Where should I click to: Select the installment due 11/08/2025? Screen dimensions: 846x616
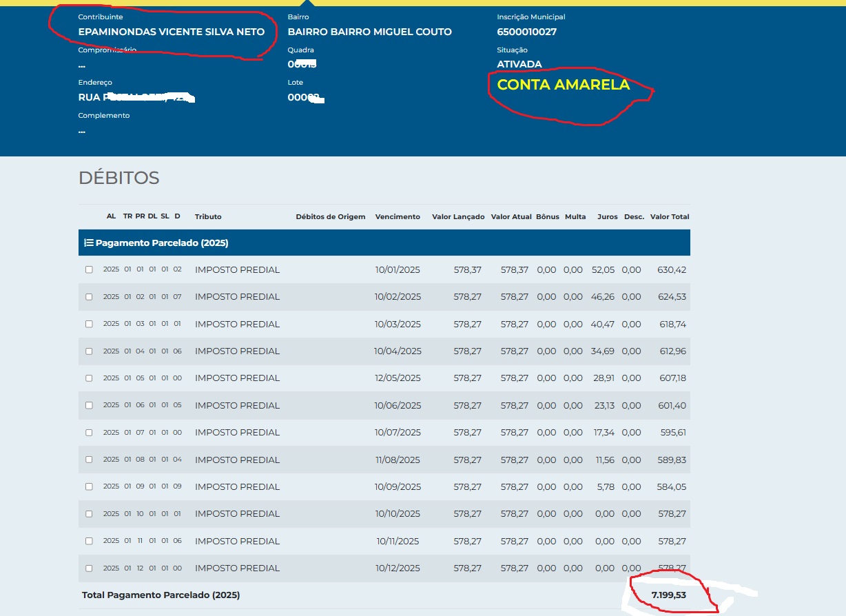tap(89, 460)
